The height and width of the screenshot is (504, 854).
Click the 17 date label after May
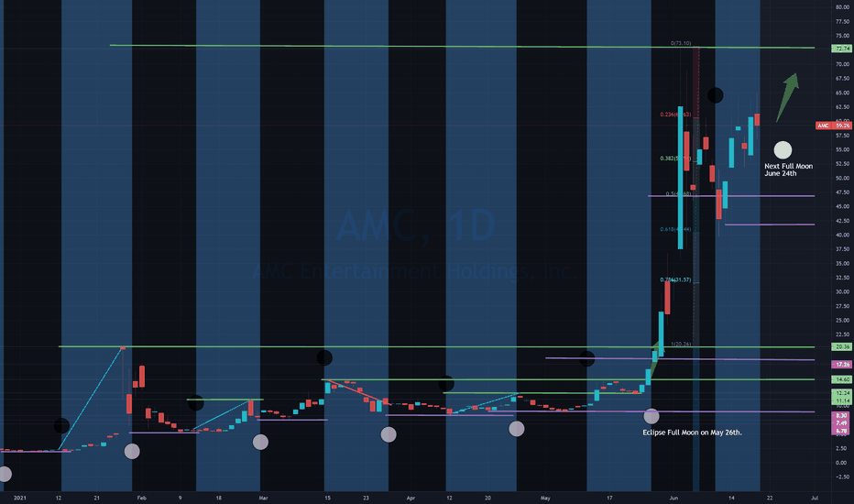(609, 498)
